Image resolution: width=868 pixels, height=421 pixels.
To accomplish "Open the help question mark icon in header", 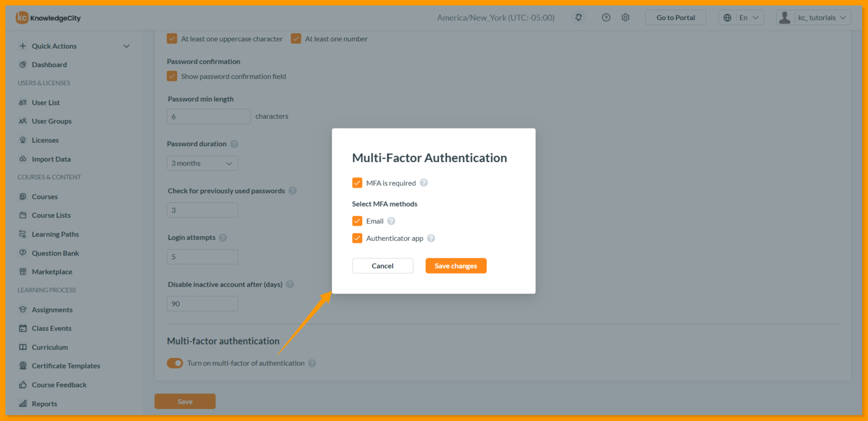I will [606, 18].
